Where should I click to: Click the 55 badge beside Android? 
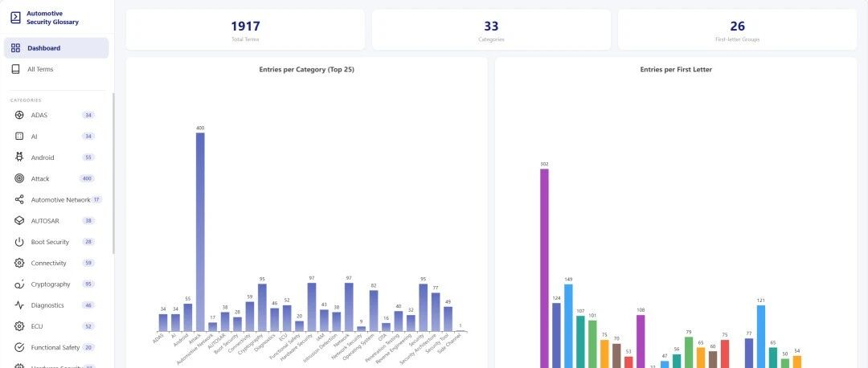point(88,157)
